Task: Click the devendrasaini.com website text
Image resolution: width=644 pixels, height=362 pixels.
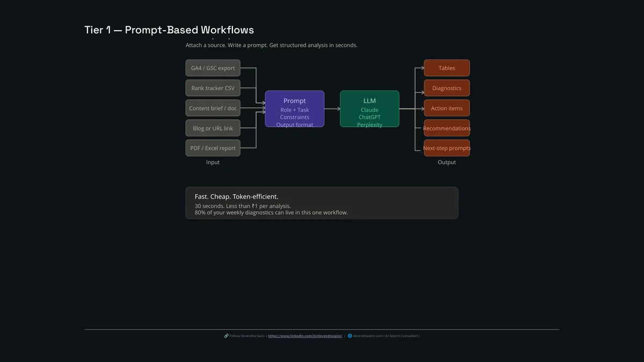Action: pyautogui.click(x=368, y=336)
